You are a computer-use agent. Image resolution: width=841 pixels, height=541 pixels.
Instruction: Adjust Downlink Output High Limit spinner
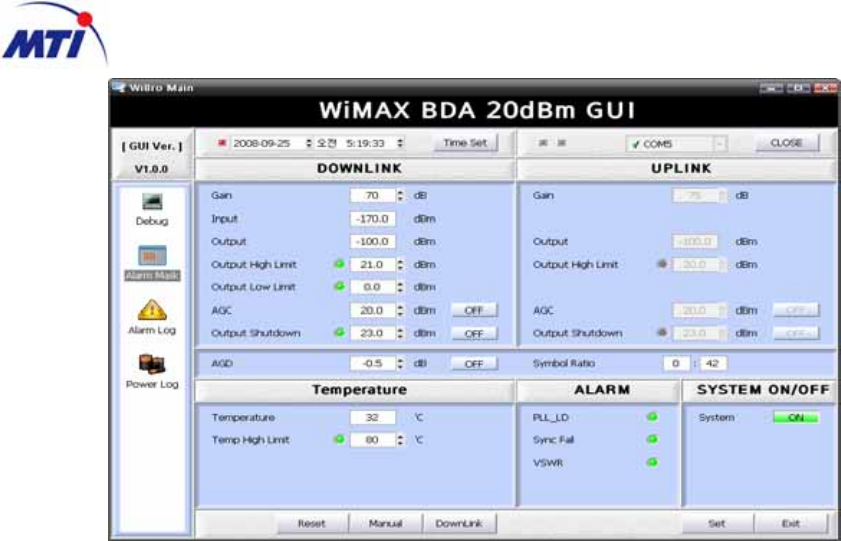click(x=400, y=265)
